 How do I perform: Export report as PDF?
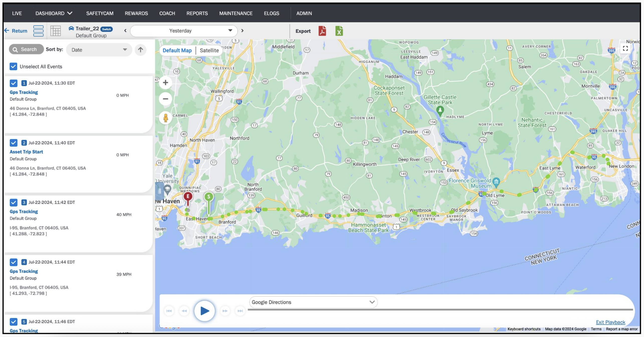(x=322, y=31)
